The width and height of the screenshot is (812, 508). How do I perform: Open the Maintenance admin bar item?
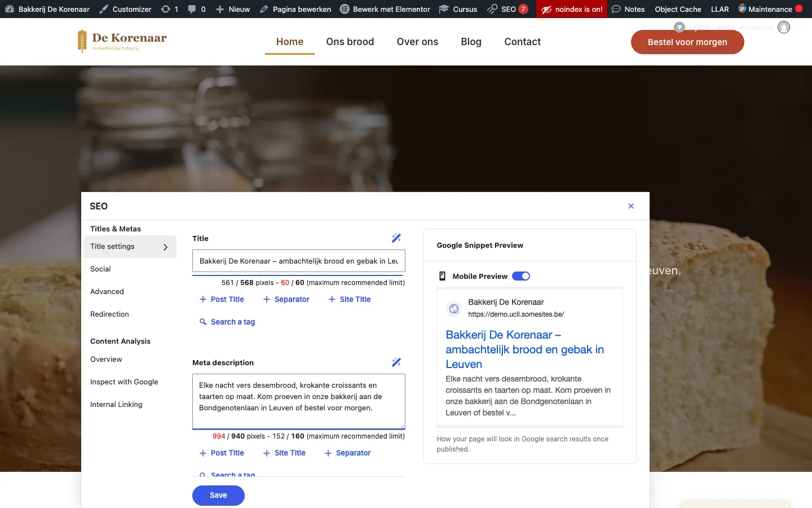coord(770,9)
